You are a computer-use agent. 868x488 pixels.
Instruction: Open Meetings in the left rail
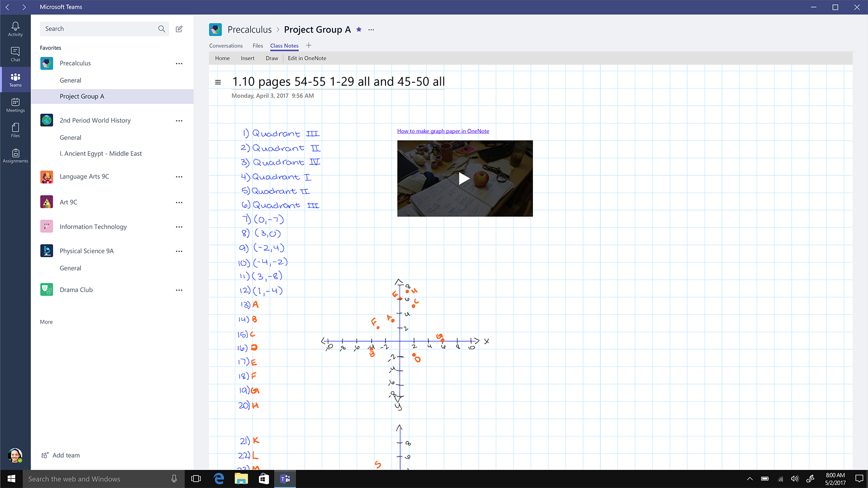15,105
